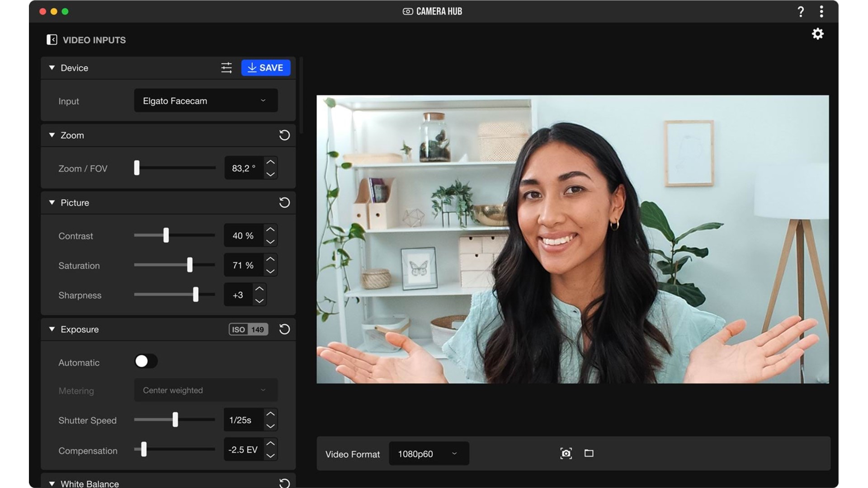Toggle Automatic exposure switch

(146, 361)
